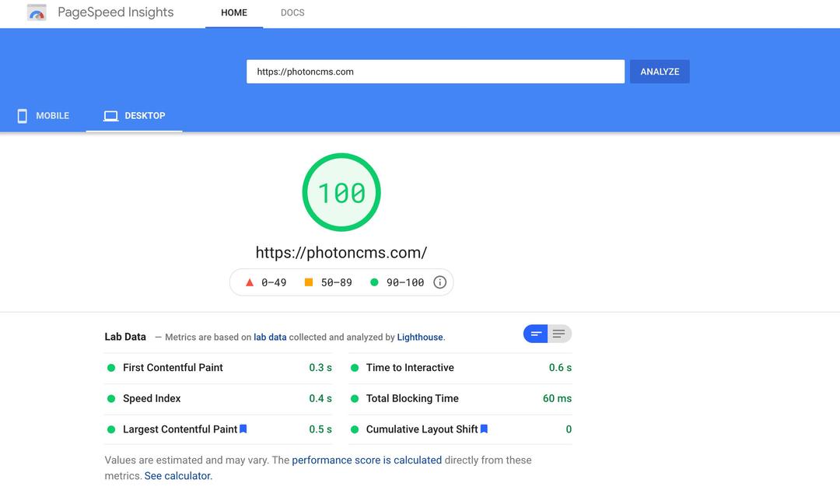The image size is (840, 504).
Task: Click the desktop laptop icon
Action: pyautogui.click(x=111, y=116)
